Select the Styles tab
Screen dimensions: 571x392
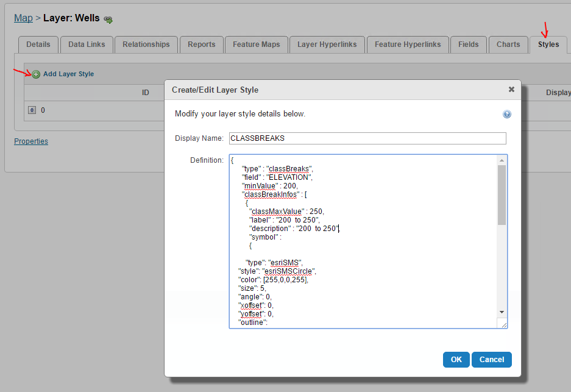coord(548,45)
